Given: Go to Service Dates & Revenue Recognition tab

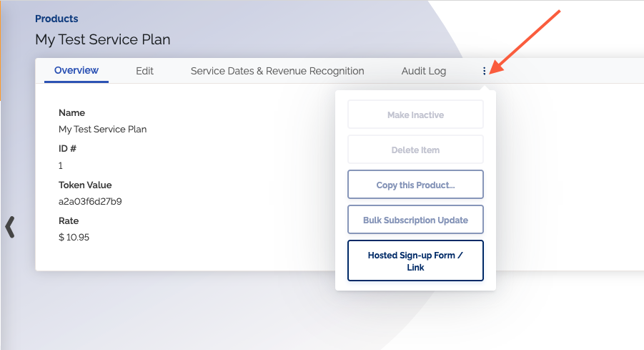Looking at the screenshot, I should point(277,71).
